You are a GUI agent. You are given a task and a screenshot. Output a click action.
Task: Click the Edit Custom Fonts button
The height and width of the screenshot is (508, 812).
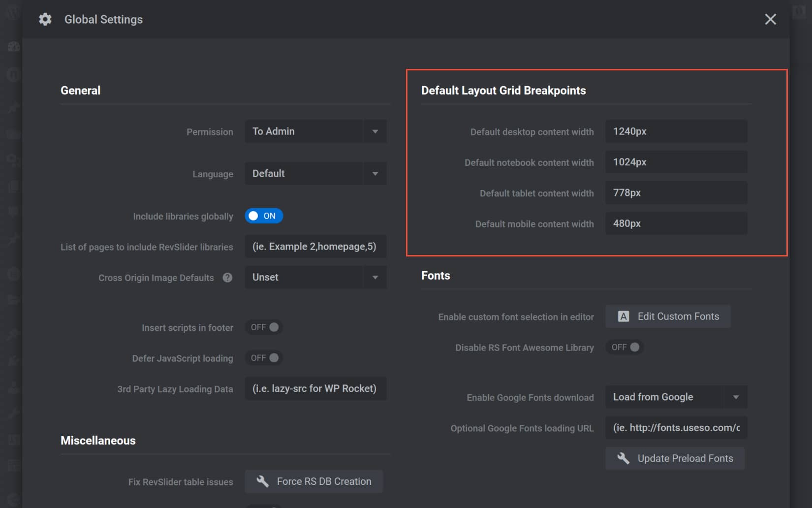point(668,316)
